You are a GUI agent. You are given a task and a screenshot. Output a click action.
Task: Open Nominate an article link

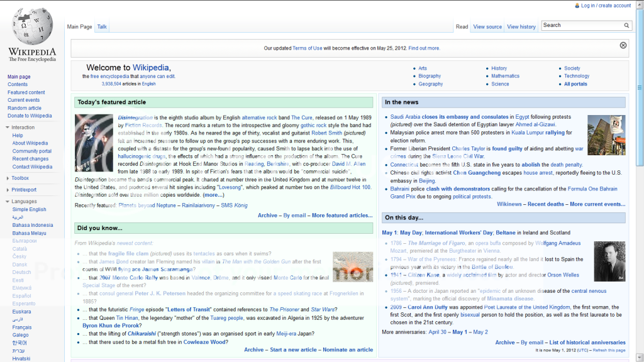[x=348, y=349]
